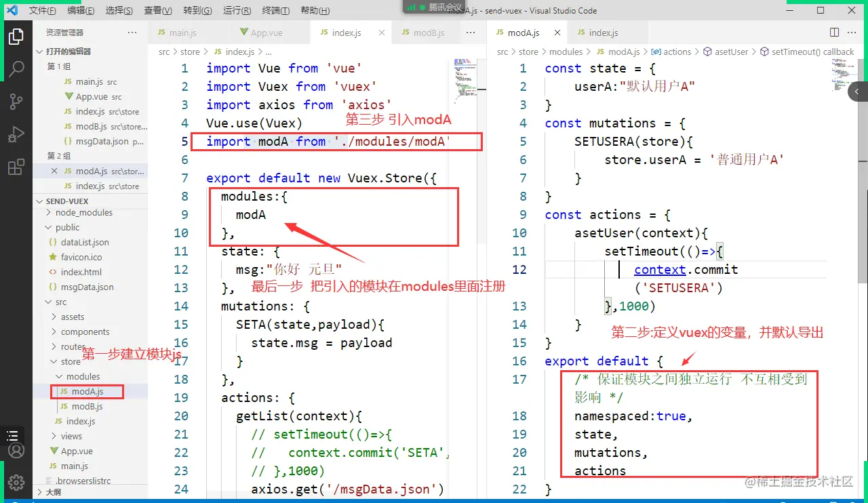Open the 转到(G) menu
Image resolution: width=868 pixels, height=503 pixels.
(197, 11)
